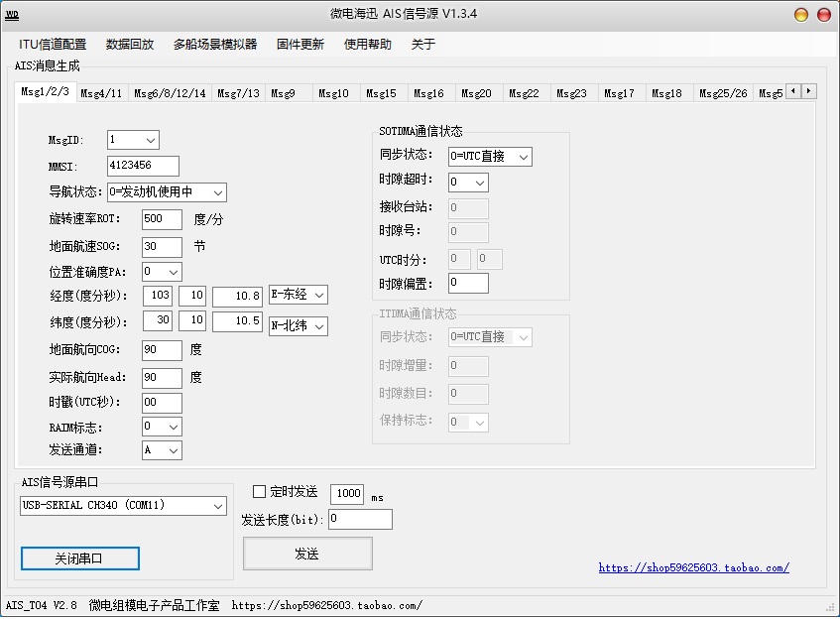Click the resize grip at window corner

click(831, 608)
